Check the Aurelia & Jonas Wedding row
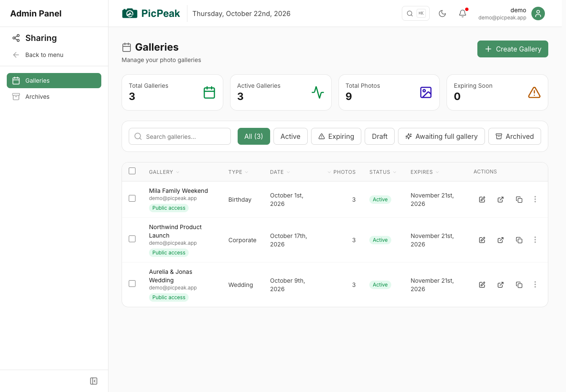Viewport: 566px width, 392px height. (x=132, y=284)
